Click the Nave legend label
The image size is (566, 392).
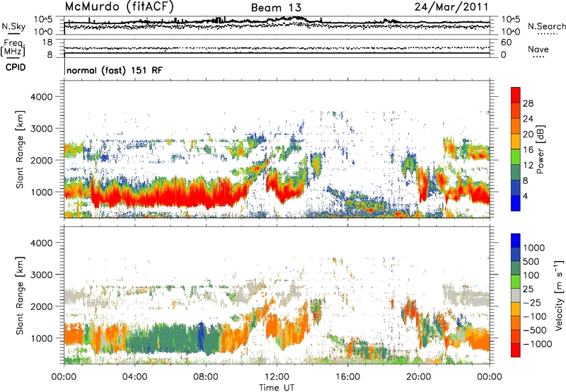(x=538, y=49)
